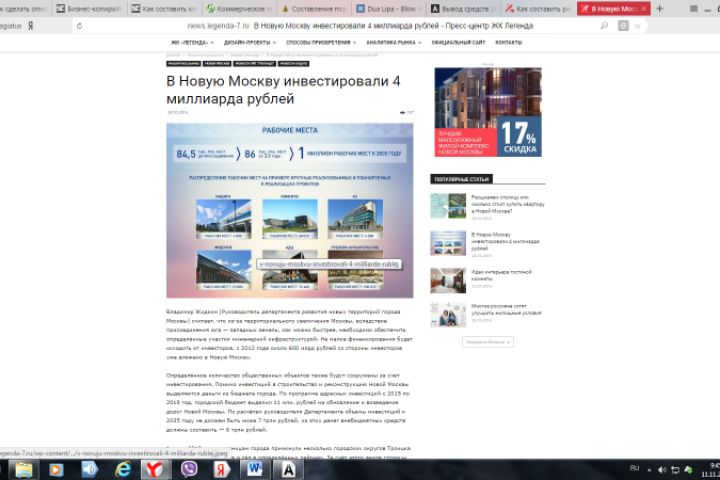Expand the 'Дизайн-проекты' menu

249,43
